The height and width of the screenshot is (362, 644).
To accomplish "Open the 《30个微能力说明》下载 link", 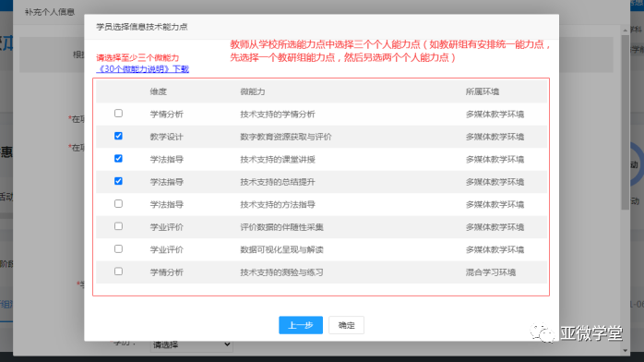I will point(142,69).
